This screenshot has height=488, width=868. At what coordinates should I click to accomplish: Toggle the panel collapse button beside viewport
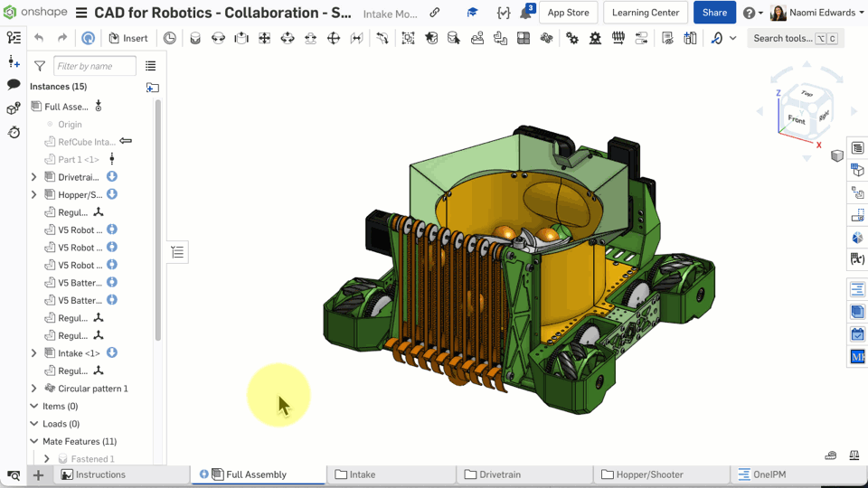click(177, 252)
